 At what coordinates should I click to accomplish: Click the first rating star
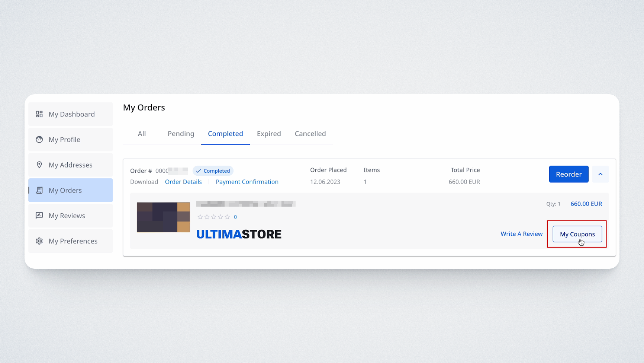(200, 217)
